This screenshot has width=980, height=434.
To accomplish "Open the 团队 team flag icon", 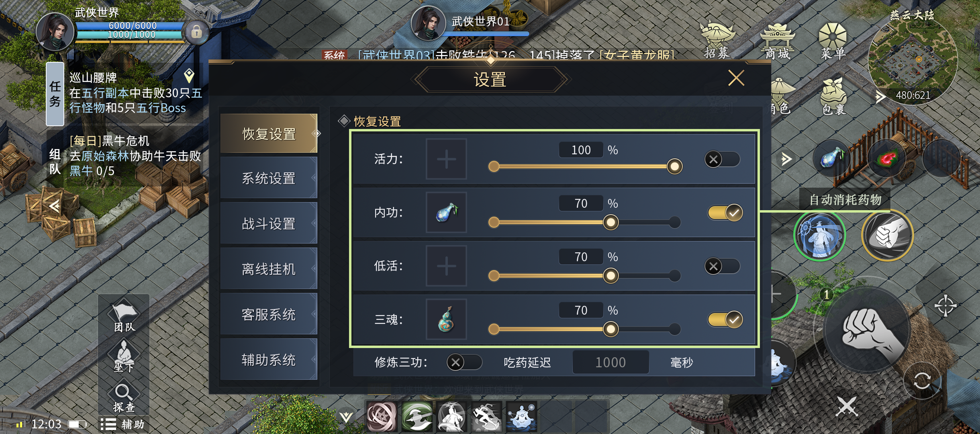I will click(124, 316).
